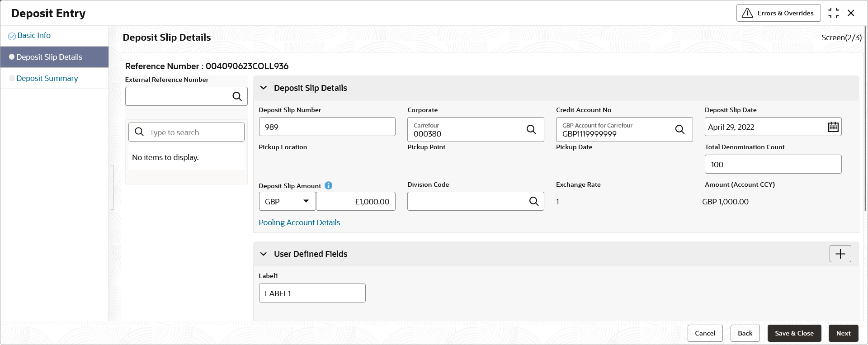The width and height of the screenshot is (868, 345).
Task: Go to the Basic Info step
Action: [34, 35]
